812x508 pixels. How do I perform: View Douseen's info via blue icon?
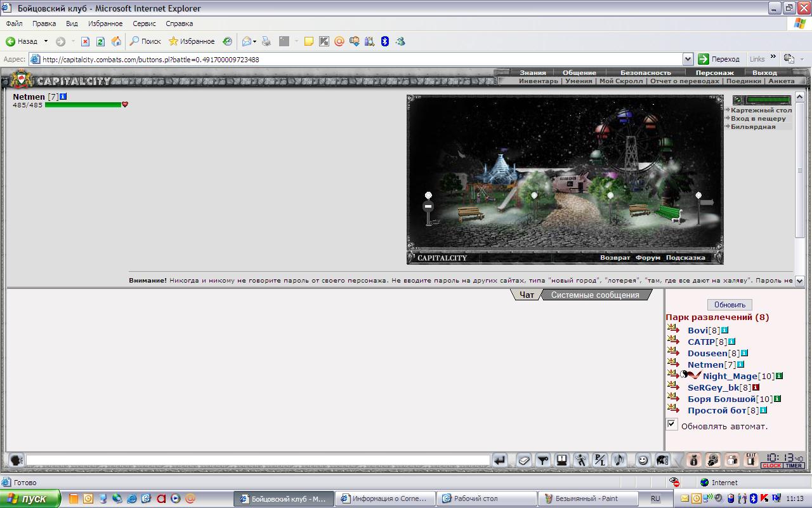pyautogui.click(x=744, y=353)
